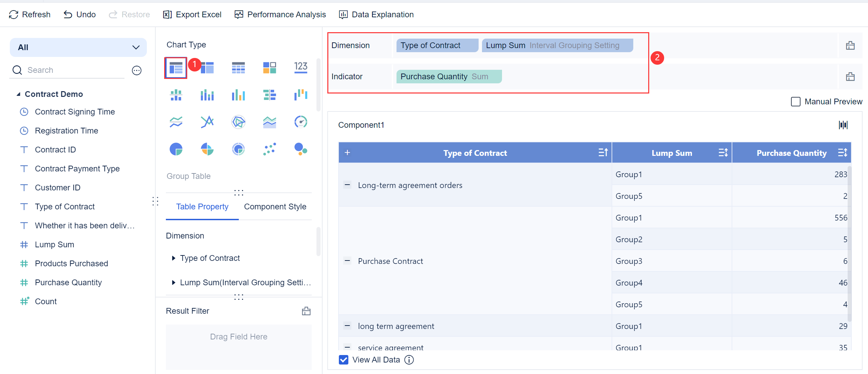Viewport: 868px width, 374px height.
Task: Click Component1 column width adjust icon
Action: click(843, 125)
